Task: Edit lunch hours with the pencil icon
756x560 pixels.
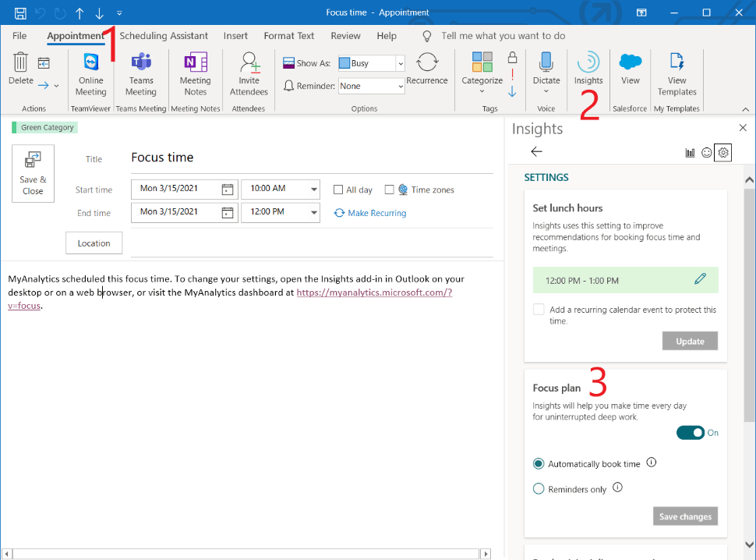Action: (x=701, y=278)
